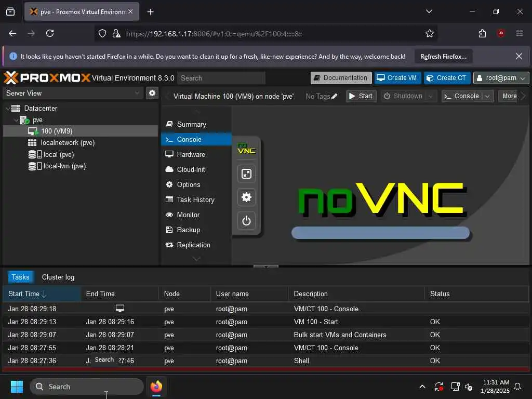The height and width of the screenshot is (399, 532).
Task: Select the Hardware menu item
Action: click(x=196, y=154)
